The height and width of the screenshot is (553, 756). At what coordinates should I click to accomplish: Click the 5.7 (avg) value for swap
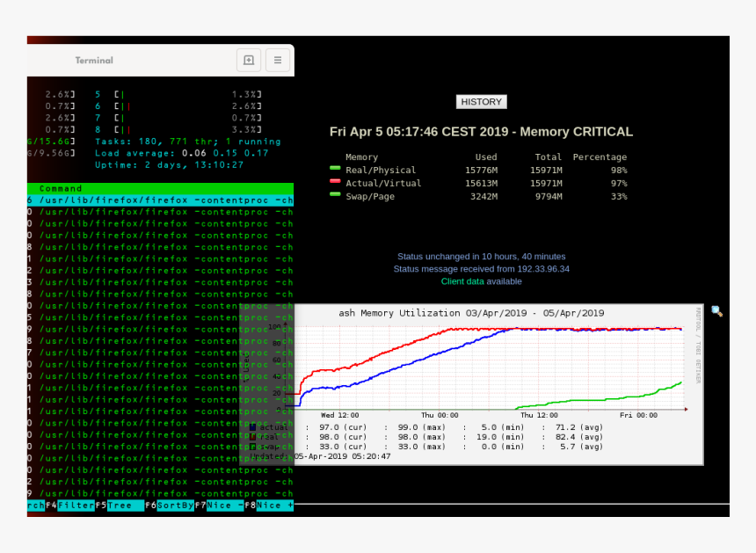click(x=581, y=447)
